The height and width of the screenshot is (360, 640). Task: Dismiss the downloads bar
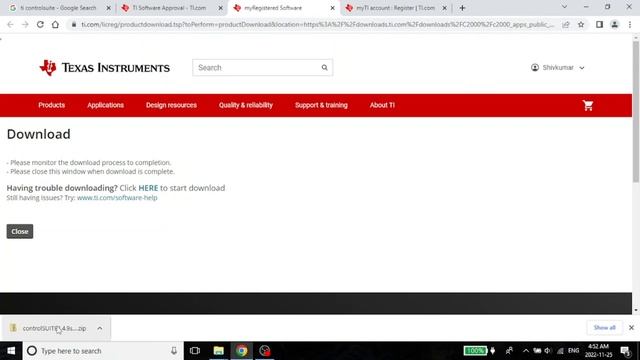(x=631, y=328)
